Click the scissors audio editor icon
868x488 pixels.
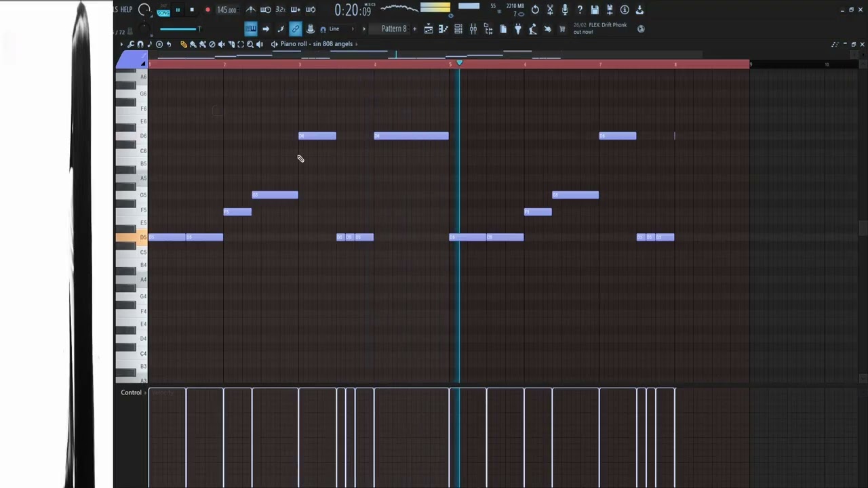[550, 9]
